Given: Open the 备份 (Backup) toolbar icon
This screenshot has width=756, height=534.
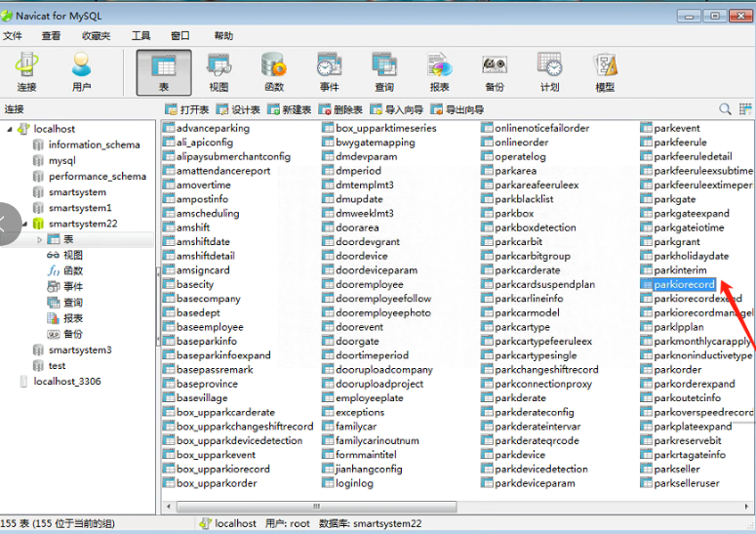Looking at the screenshot, I should click(495, 72).
